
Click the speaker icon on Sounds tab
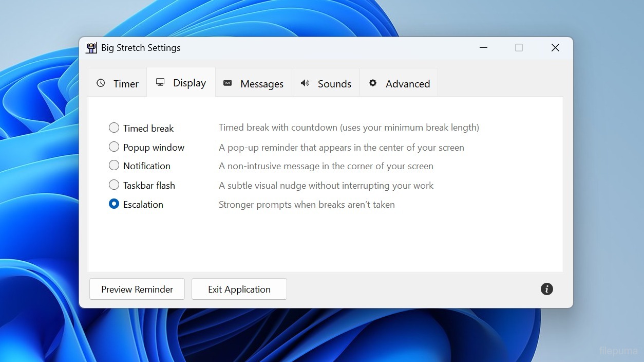305,83
